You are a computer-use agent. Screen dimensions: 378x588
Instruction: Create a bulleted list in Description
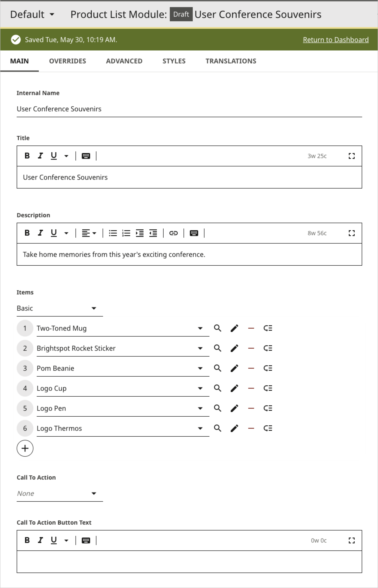pyautogui.click(x=113, y=233)
